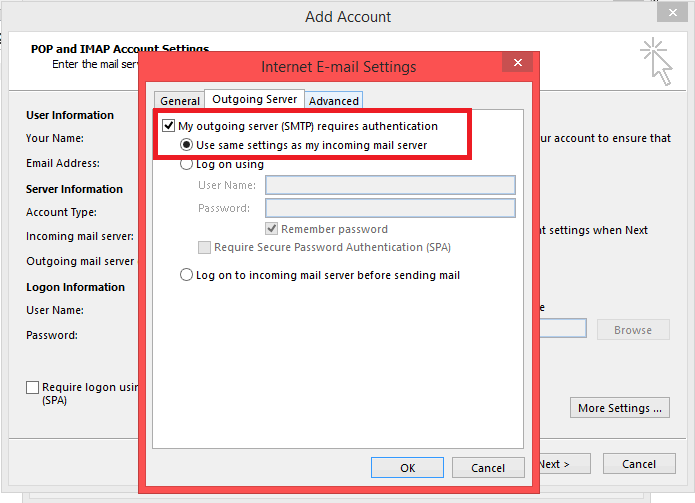Screen dimensions: 695x503
Task: Open More Settings
Action: click(620, 408)
